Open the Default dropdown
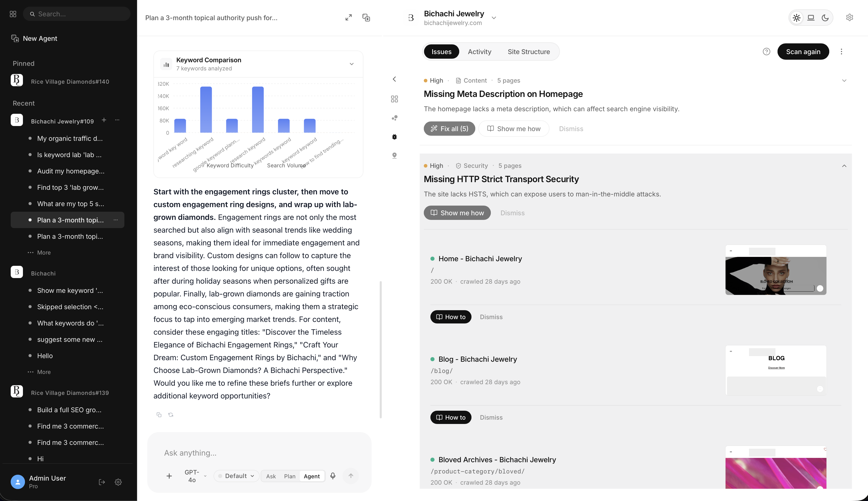Viewport: 868px width, 501px height. pyautogui.click(x=236, y=476)
